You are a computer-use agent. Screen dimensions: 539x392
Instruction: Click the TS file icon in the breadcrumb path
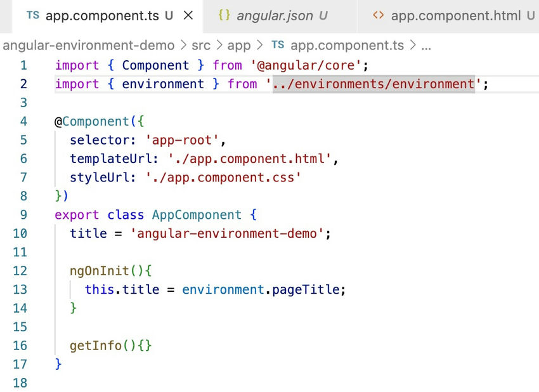(278, 45)
